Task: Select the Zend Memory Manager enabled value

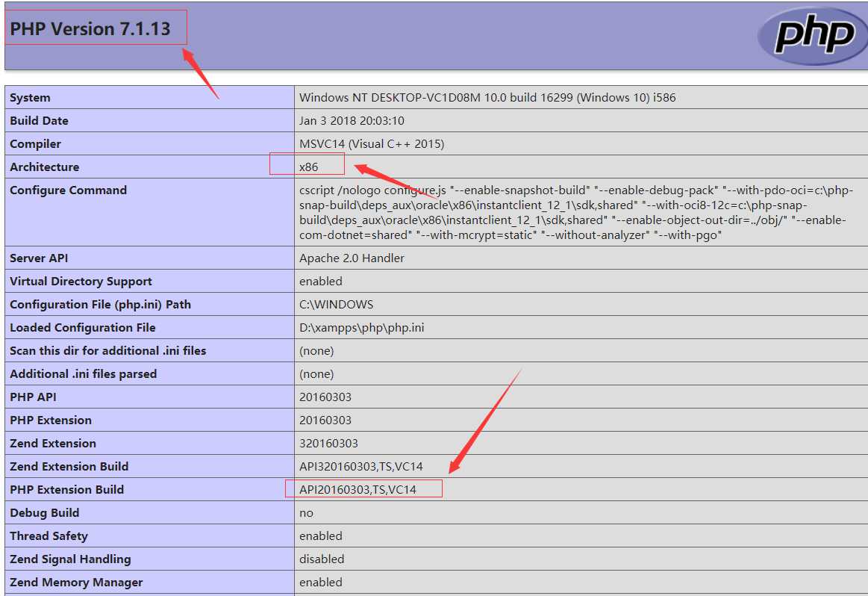Action: click(320, 584)
